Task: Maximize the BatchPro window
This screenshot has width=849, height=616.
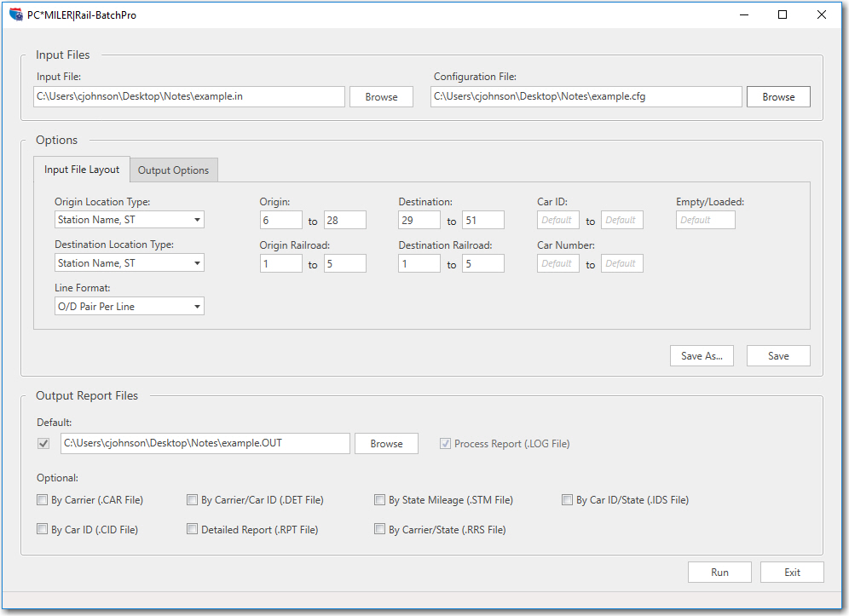Action: [x=783, y=14]
